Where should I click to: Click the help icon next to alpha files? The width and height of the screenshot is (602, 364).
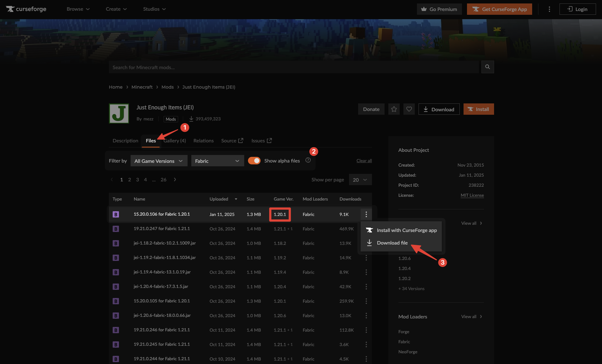pyautogui.click(x=308, y=160)
